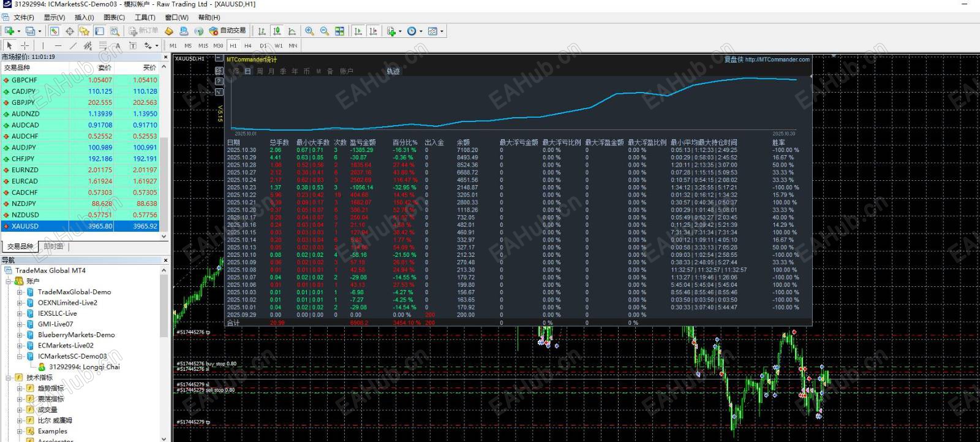The width and height of the screenshot is (980, 442).
Task: Switch chart to line chart style
Action: pyautogui.click(x=292, y=31)
